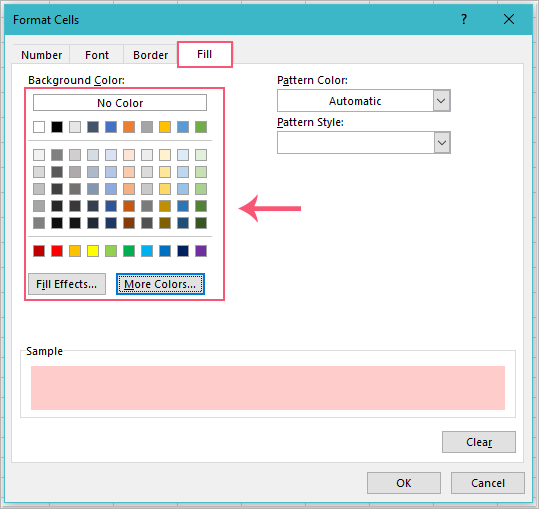Pick the green swatch in top theme row
Image resolution: width=539 pixels, height=509 pixels.
[x=201, y=127]
